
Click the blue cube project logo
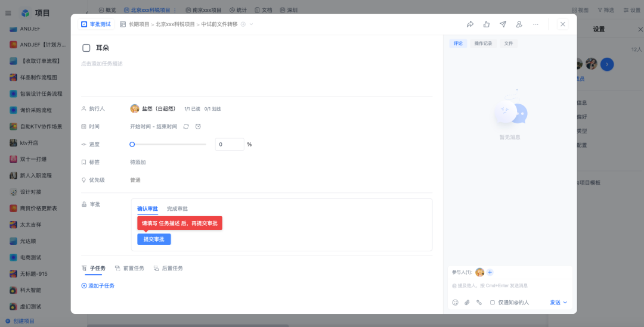pos(26,13)
